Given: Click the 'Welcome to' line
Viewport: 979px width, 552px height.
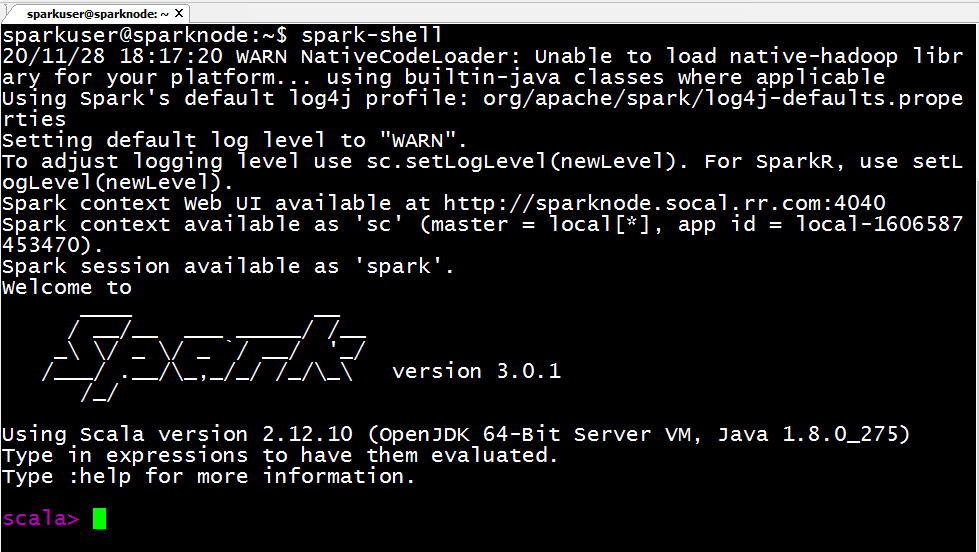Looking at the screenshot, I should tap(67, 287).
